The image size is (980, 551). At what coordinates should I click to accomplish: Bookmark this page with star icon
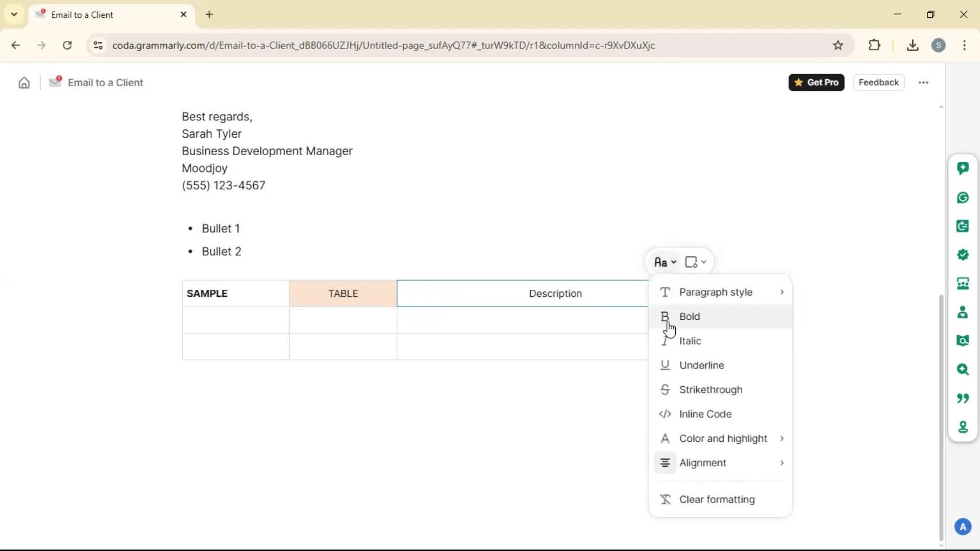838,45
